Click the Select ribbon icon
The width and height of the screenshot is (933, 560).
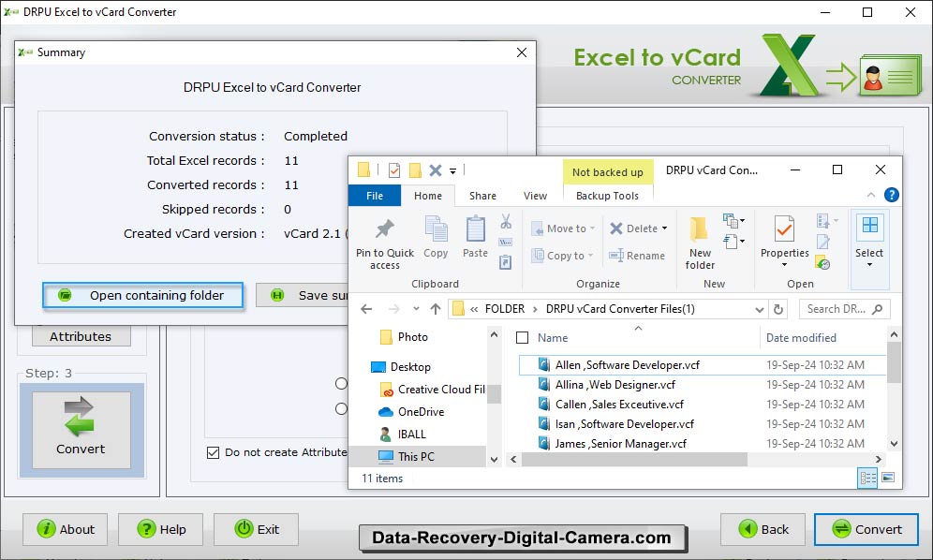(x=870, y=225)
